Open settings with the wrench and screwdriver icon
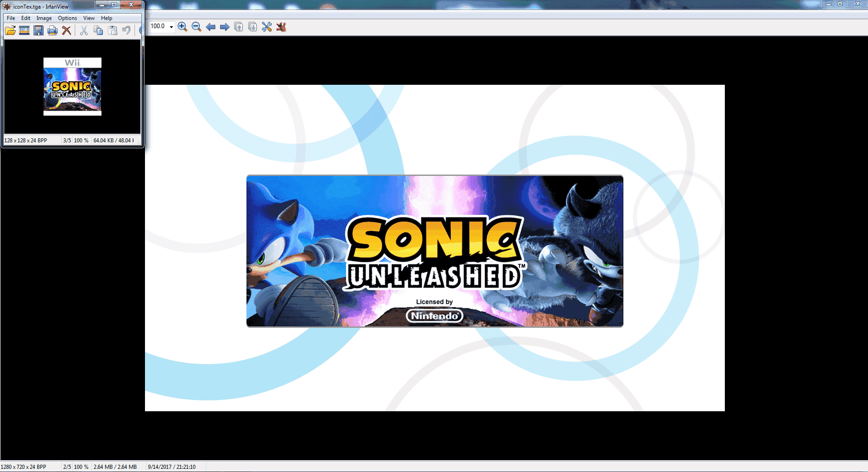Viewport: 868px width, 472px height. point(267,27)
